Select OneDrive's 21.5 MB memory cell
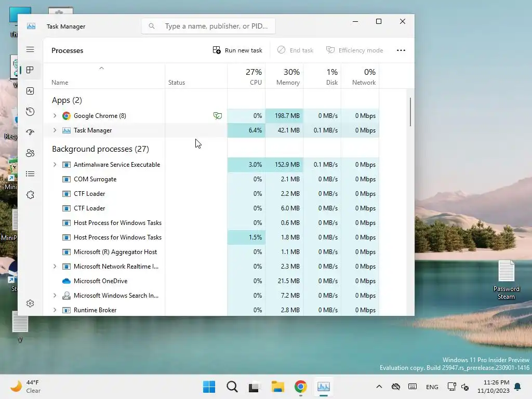Viewport: 532px width, 399px height. [x=284, y=281]
